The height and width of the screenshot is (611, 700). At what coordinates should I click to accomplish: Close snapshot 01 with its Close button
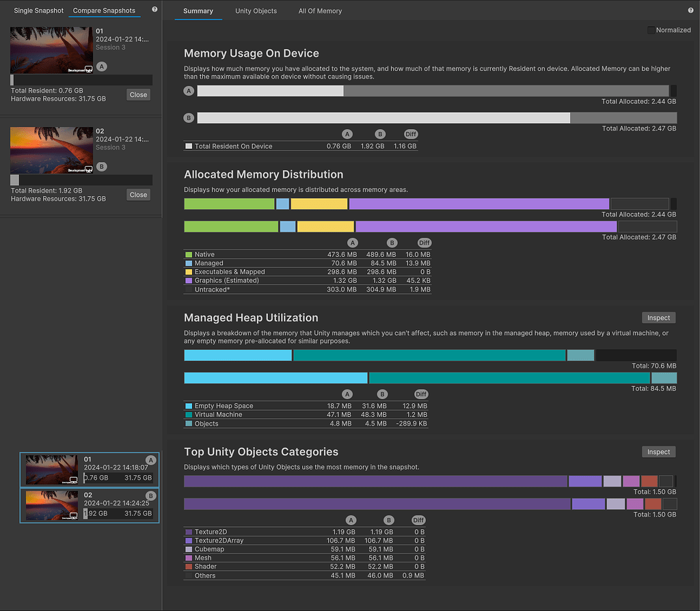tap(138, 95)
